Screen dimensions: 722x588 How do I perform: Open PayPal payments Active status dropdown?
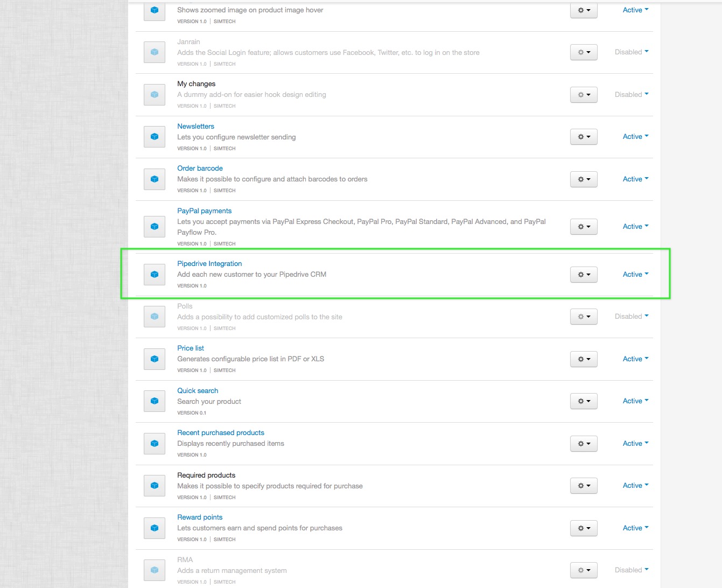[635, 227]
